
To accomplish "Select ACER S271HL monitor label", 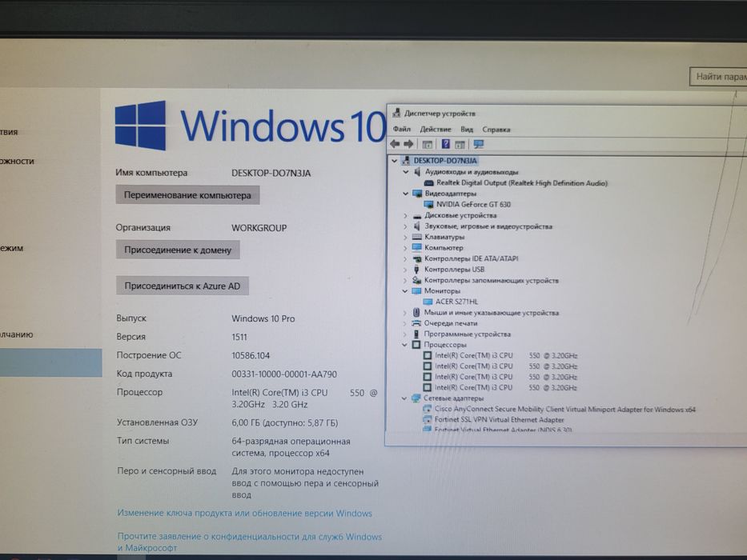I will coord(456,302).
